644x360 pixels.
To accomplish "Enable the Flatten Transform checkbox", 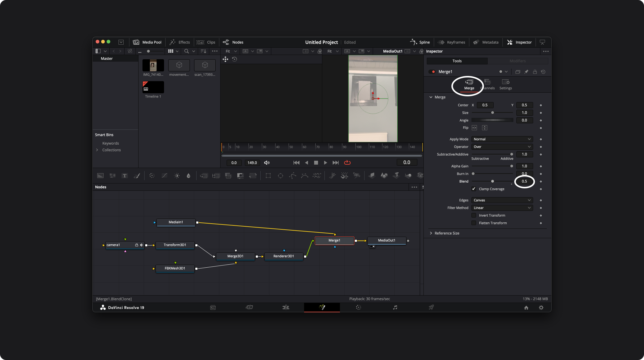I will coord(474,223).
